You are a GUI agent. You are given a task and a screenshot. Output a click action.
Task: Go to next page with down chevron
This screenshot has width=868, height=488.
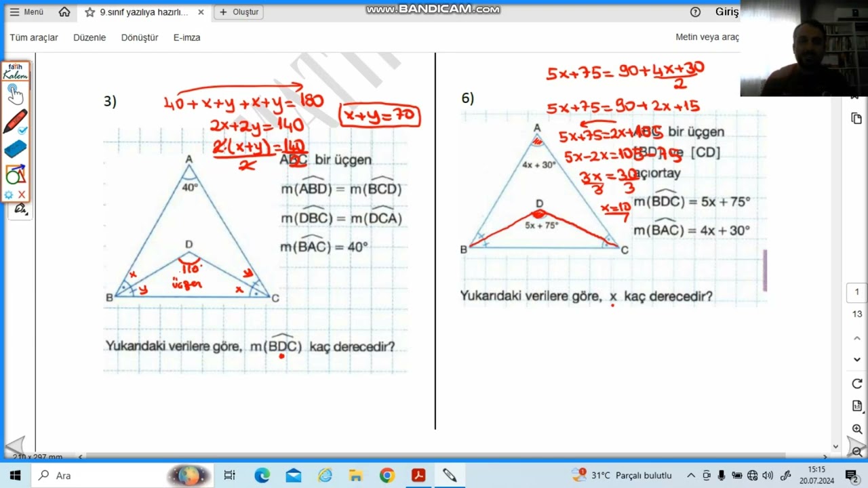point(856,360)
